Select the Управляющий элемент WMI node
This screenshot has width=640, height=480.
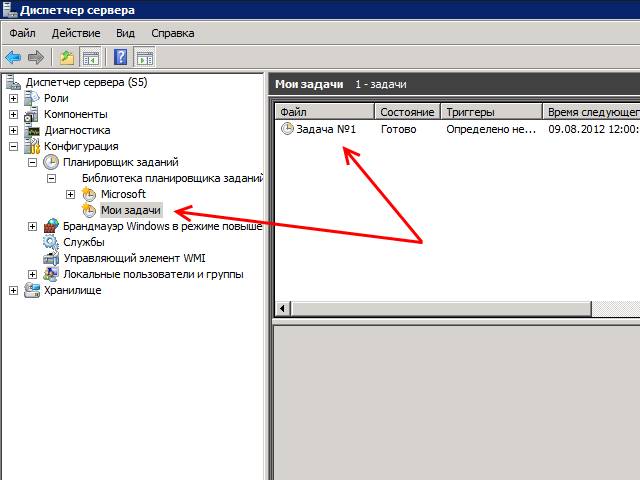[x=126, y=258]
